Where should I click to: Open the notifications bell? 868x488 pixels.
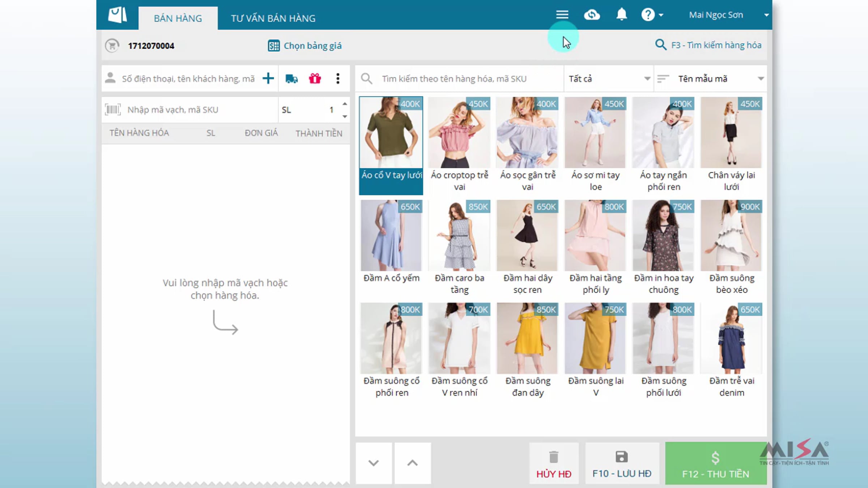621,14
